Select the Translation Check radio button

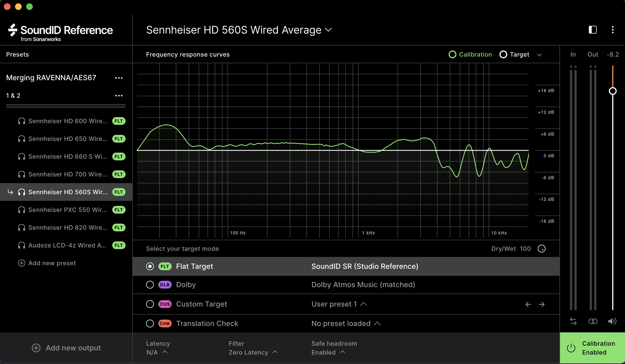[x=150, y=323]
